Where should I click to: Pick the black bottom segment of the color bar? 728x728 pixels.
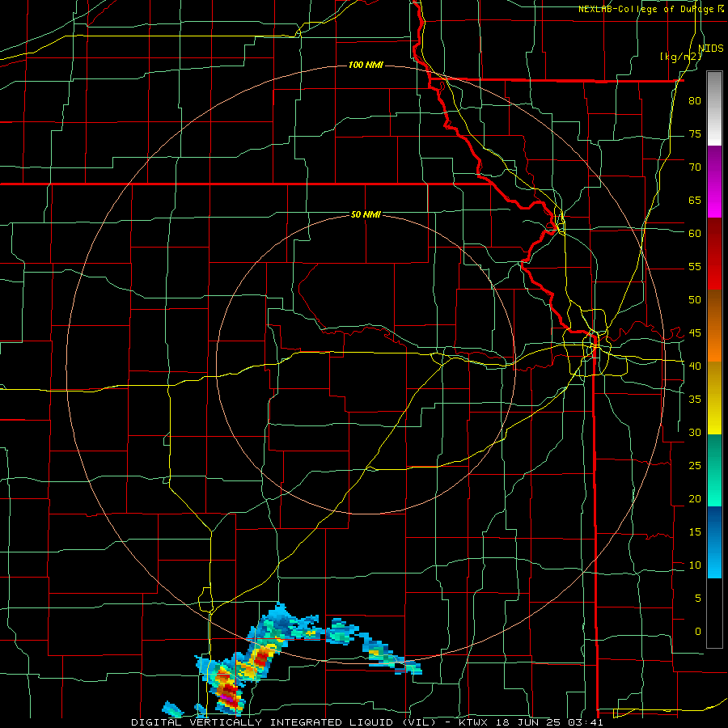point(714,613)
